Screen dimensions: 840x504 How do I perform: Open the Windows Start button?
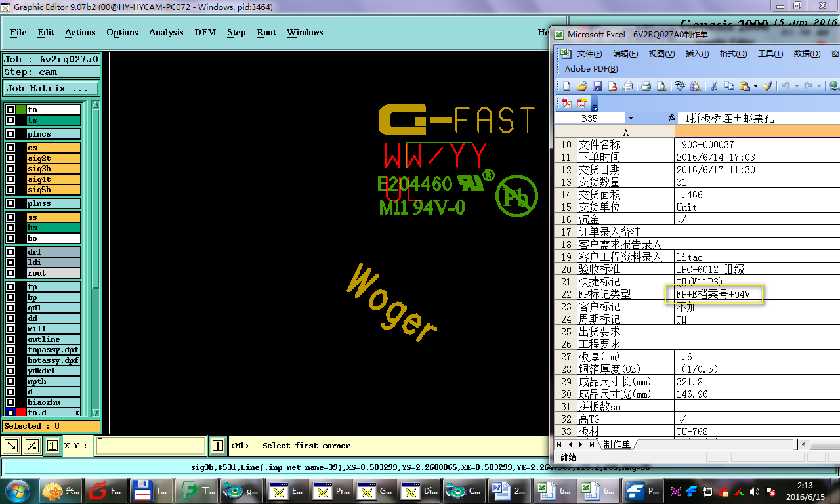pos(17,490)
